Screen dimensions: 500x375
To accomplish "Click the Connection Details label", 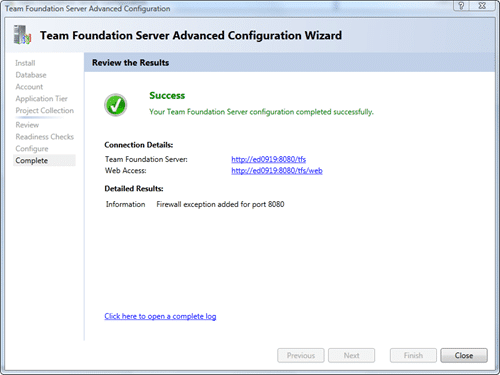I will pos(139,145).
